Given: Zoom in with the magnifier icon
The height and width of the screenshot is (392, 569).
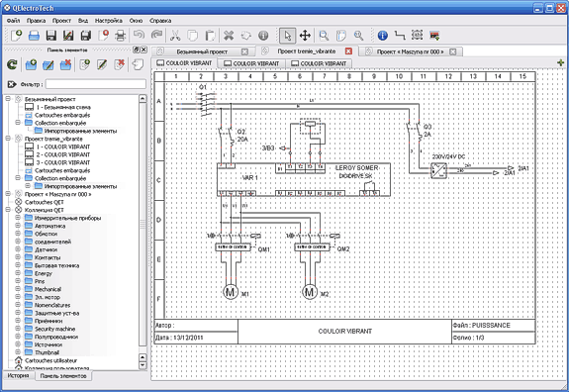Looking at the screenshot, I should coord(324,36).
